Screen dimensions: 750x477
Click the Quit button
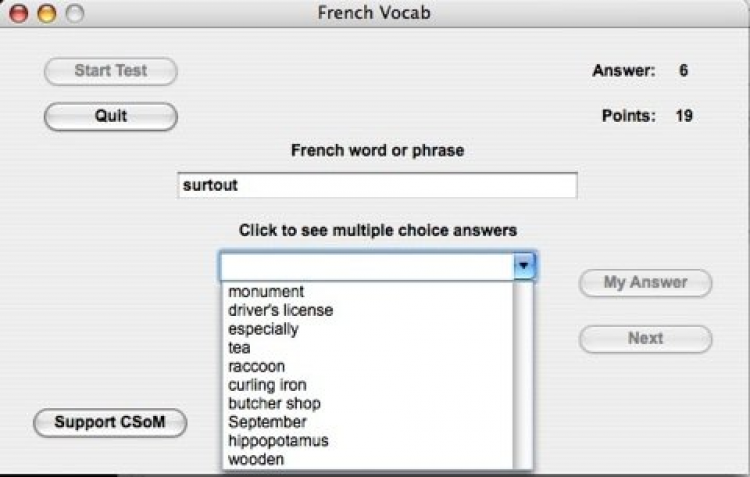[x=110, y=116]
